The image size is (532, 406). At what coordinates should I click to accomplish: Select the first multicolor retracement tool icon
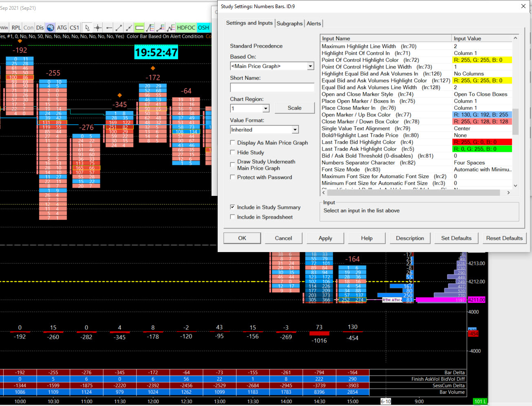pyautogui.click(x=150, y=28)
